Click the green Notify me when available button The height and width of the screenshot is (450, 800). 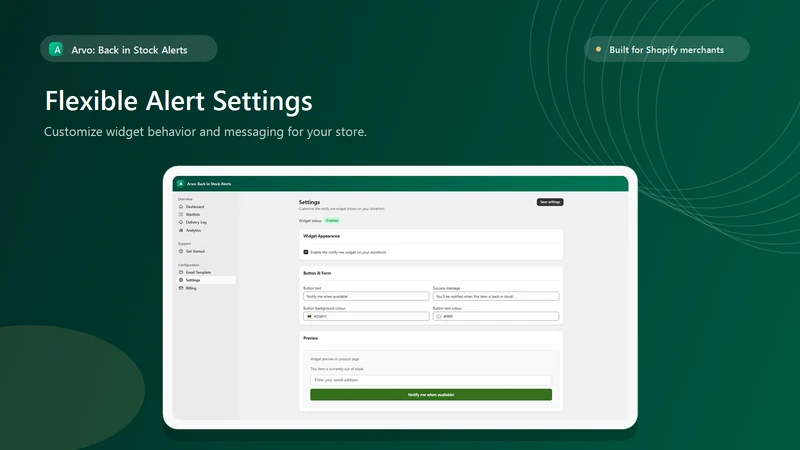(x=431, y=394)
